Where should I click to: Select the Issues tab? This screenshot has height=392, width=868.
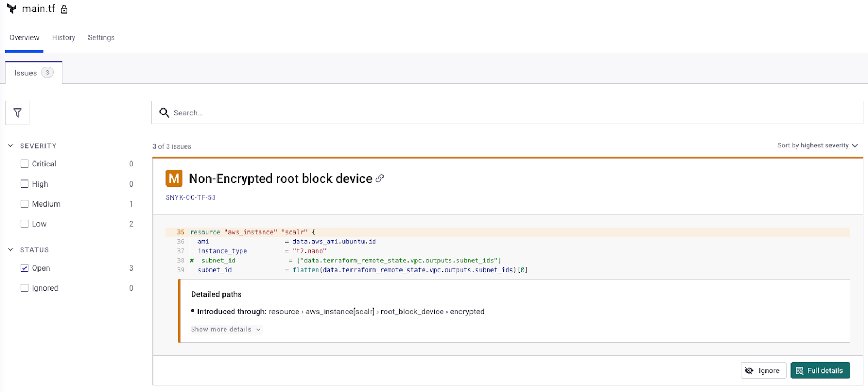click(34, 73)
